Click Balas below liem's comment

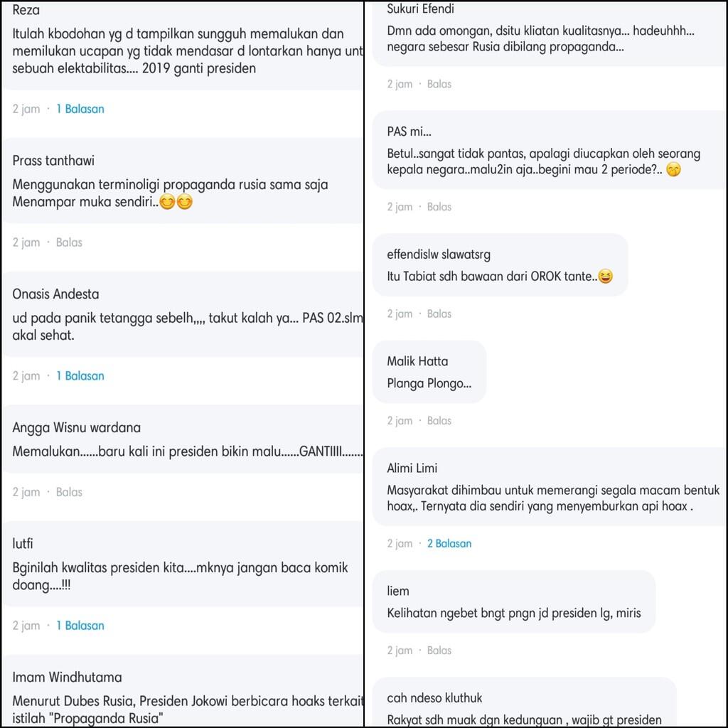[439, 651]
